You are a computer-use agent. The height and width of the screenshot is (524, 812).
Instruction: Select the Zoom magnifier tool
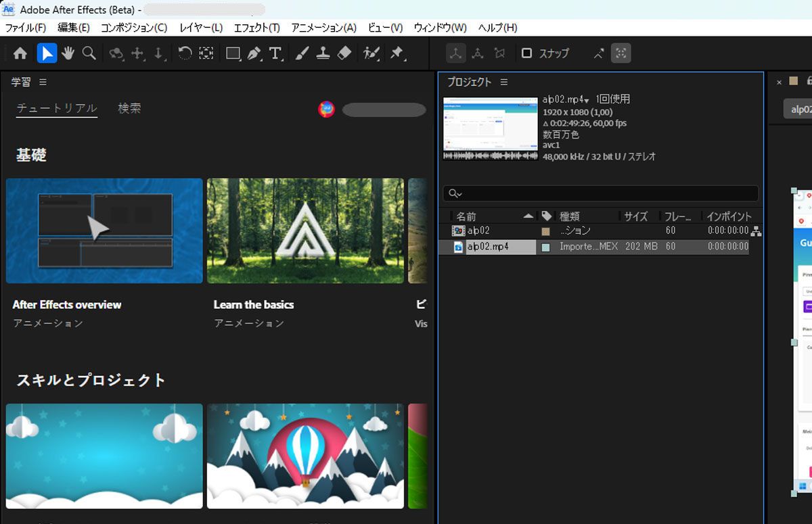tap(89, 53)
